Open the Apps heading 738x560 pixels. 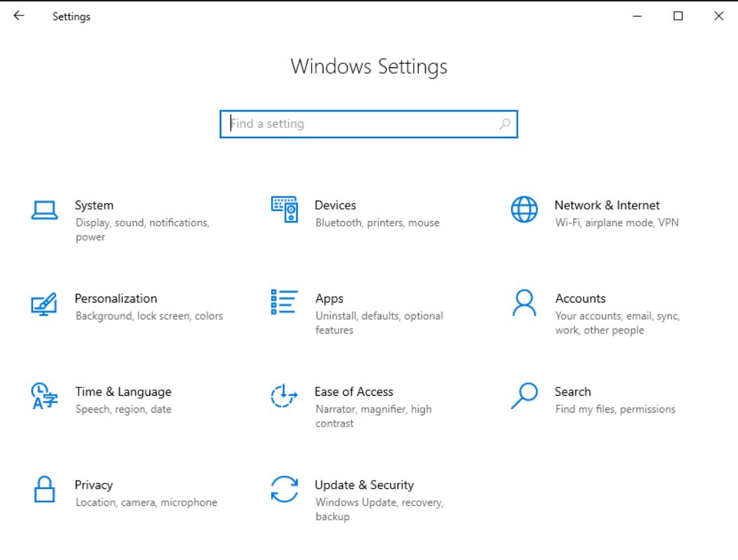329,299
